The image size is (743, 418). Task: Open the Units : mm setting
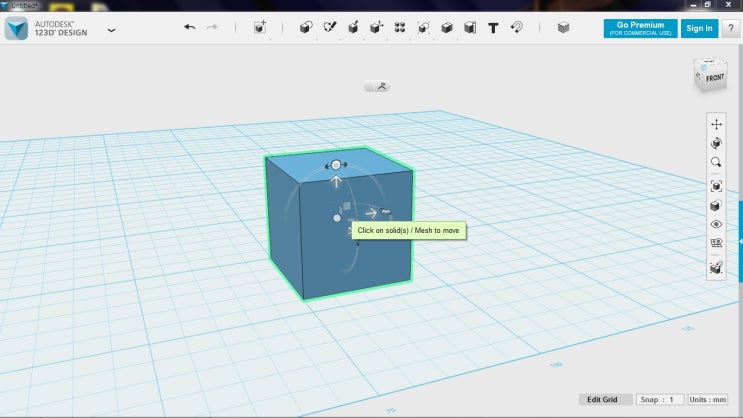click(x=707, y=400)
